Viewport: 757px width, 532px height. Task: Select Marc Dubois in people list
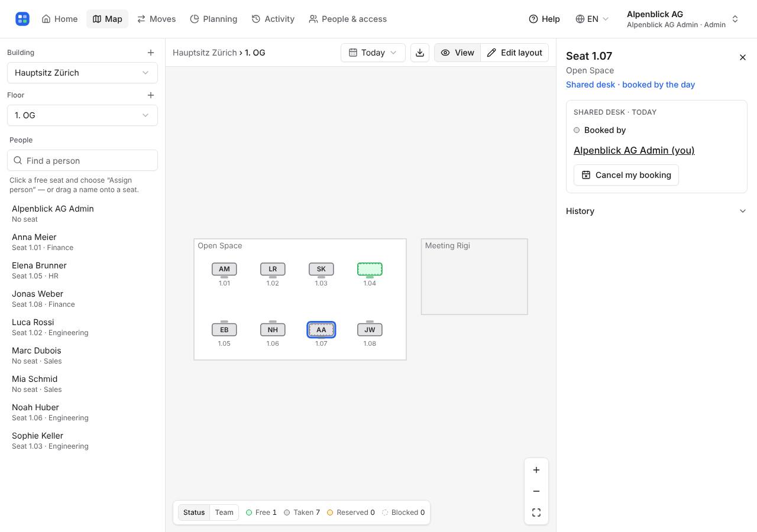pyautogui.click(x=82, y=355)
